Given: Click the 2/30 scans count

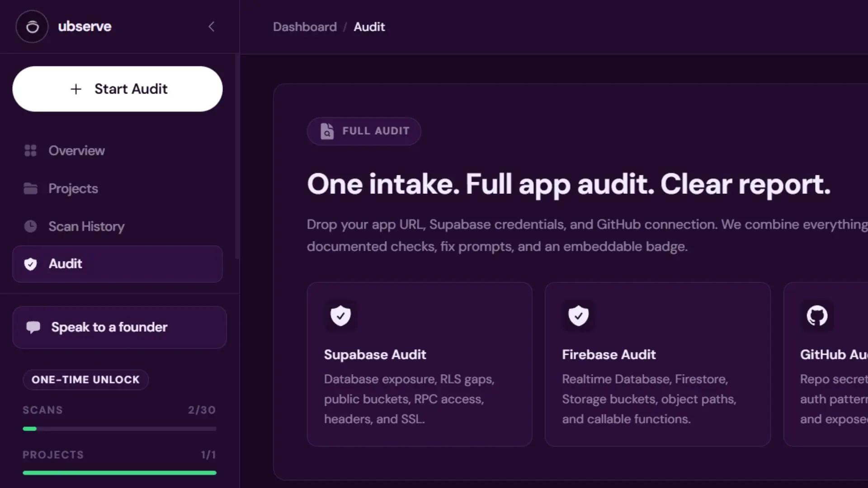Looking at the screenshot, I should (202, 410).
